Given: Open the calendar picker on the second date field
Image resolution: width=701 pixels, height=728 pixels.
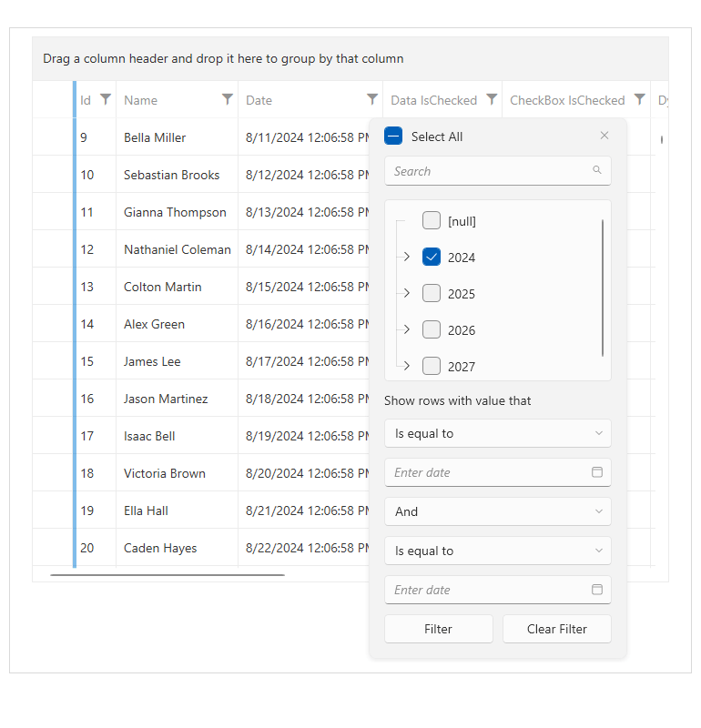Looking at the screenshot, I should tap(597, 590).
